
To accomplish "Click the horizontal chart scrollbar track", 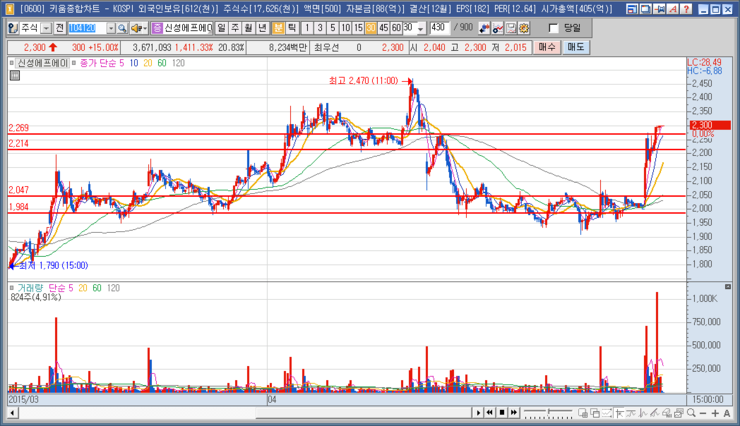I will click(245, 413).
